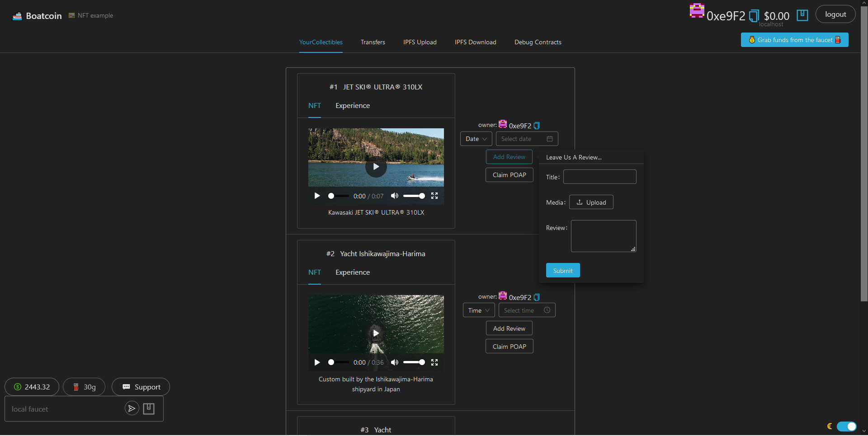868x436 pixels.
Task: Click the clock icon in Select time
Action: (547, 310)
